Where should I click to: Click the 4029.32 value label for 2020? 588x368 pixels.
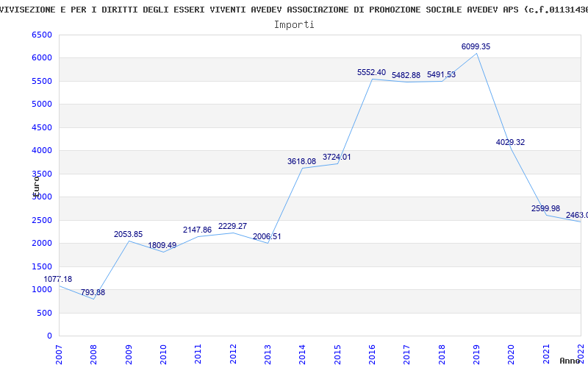510,142
